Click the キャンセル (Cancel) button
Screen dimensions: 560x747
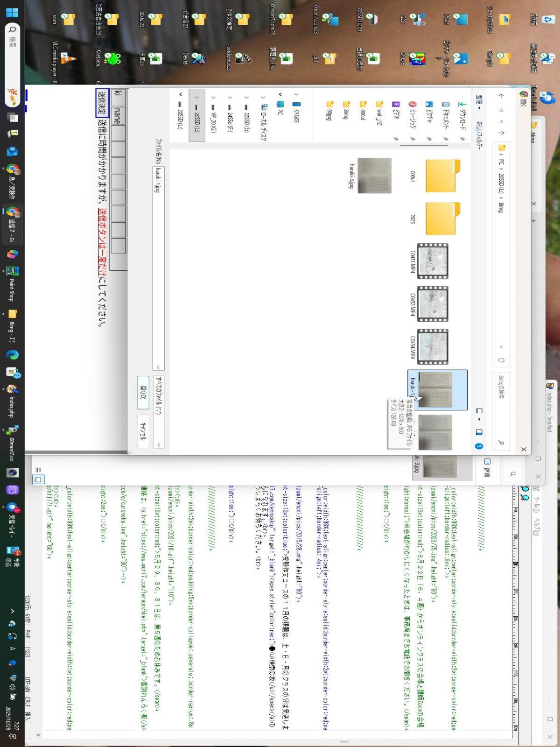[x=143, y=431]
